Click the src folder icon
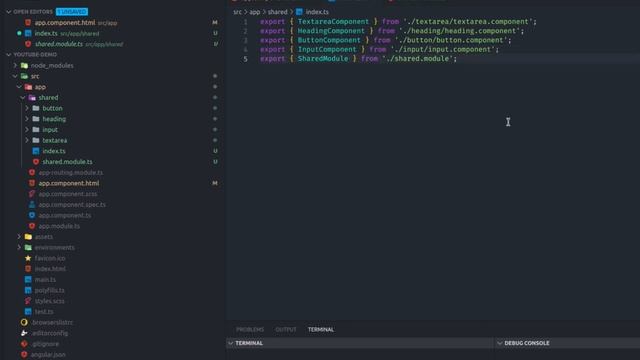 point(24,76)
